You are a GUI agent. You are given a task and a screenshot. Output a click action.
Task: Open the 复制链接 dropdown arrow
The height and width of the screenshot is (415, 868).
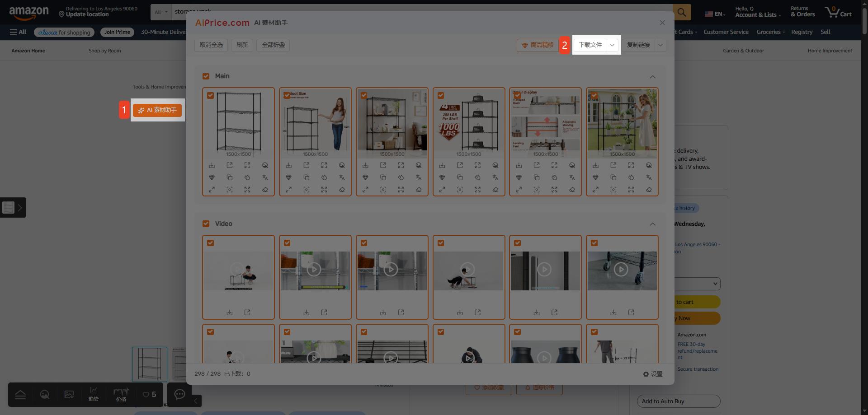pos(660,45)
